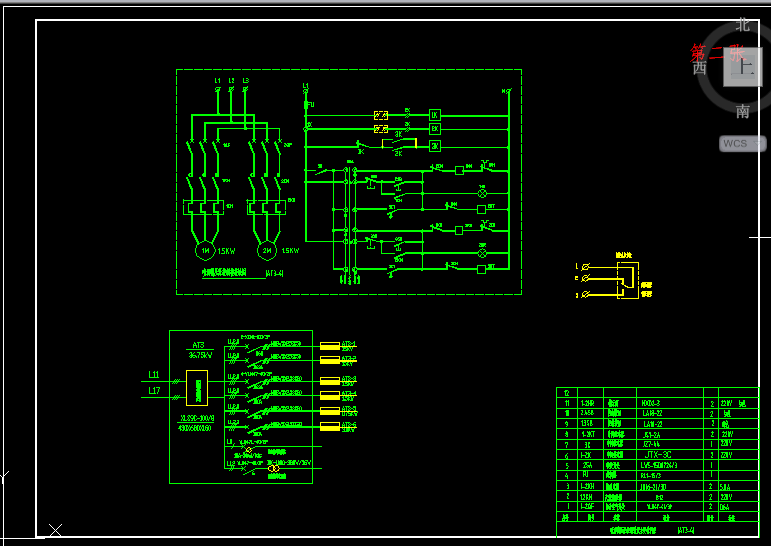Select the FU fuse label on control circuit

click(x=310, y=105)
